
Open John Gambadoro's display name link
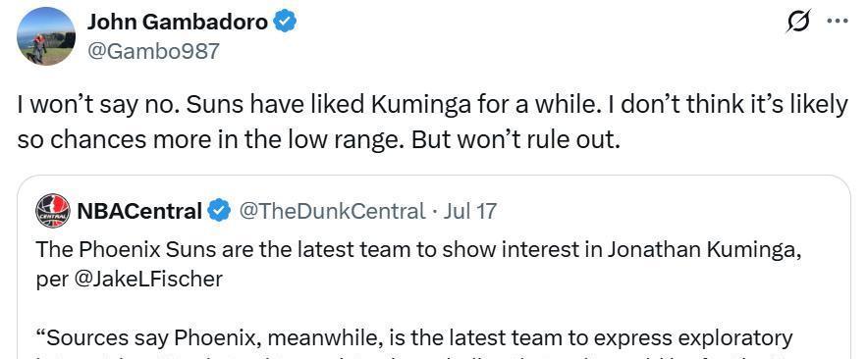point(177,23)
